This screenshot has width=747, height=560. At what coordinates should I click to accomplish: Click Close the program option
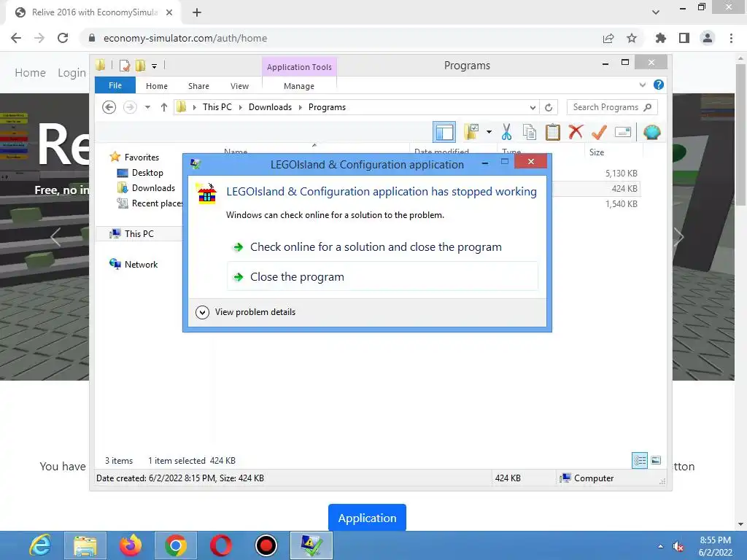pos(382,276)
